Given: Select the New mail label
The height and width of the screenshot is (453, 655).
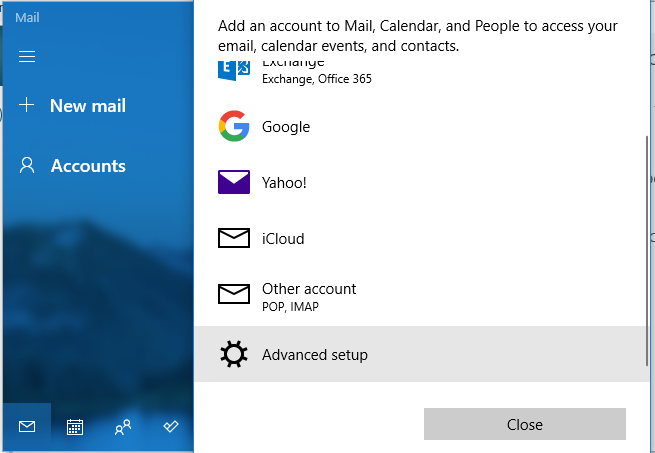Looking at the screenshot, I should tap(88, 105).
